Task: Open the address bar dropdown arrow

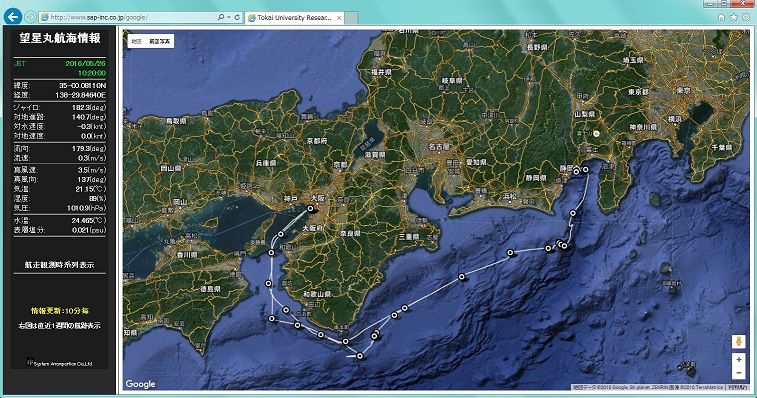Action: [228, 17]
